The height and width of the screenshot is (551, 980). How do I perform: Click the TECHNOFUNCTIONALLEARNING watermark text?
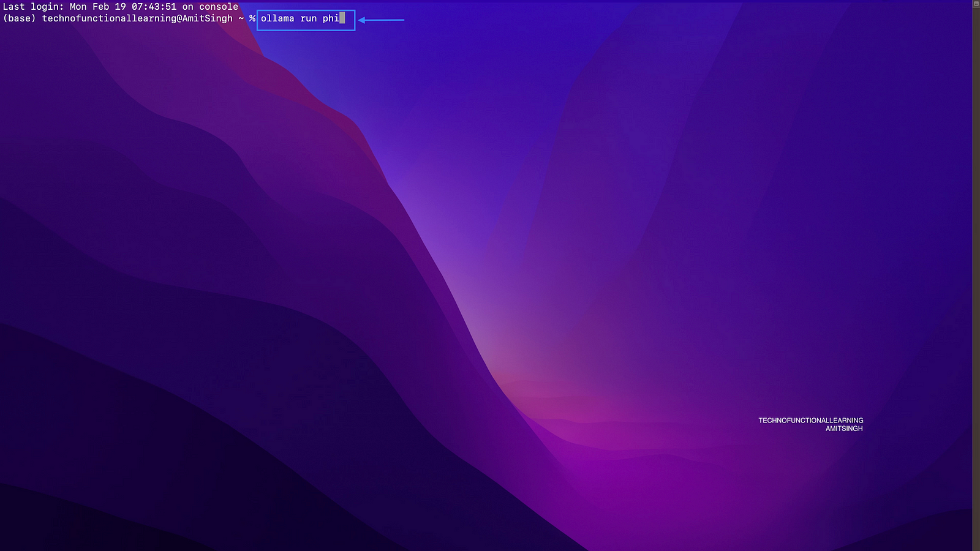810,421
